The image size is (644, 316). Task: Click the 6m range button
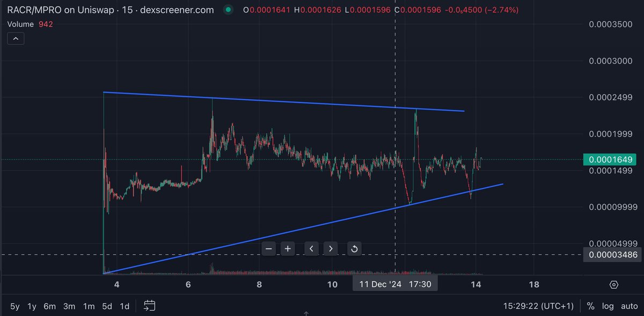pos(49,306)
